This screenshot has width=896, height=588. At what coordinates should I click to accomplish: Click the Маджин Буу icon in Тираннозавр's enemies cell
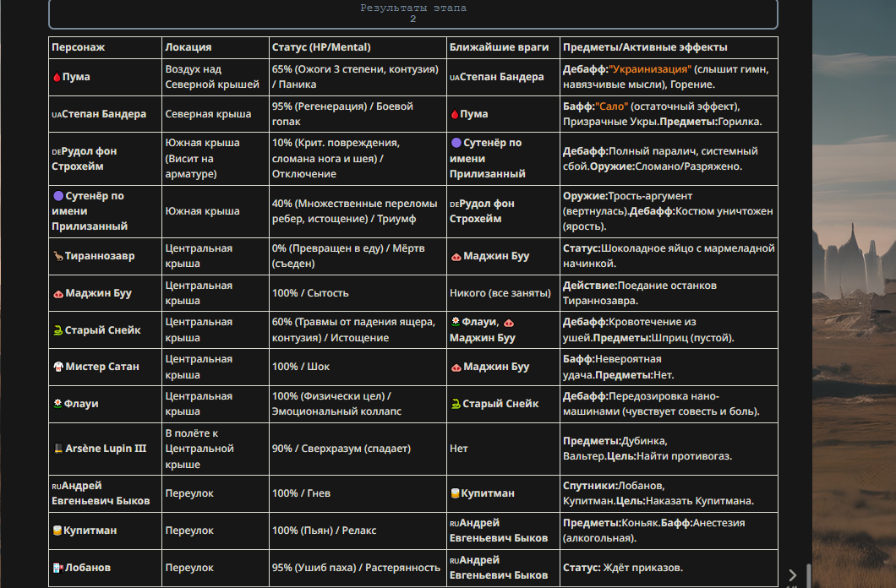456,256
